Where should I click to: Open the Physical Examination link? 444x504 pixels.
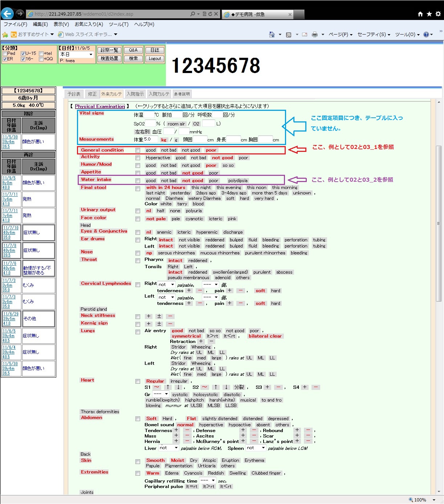click(x=100, y=106)
